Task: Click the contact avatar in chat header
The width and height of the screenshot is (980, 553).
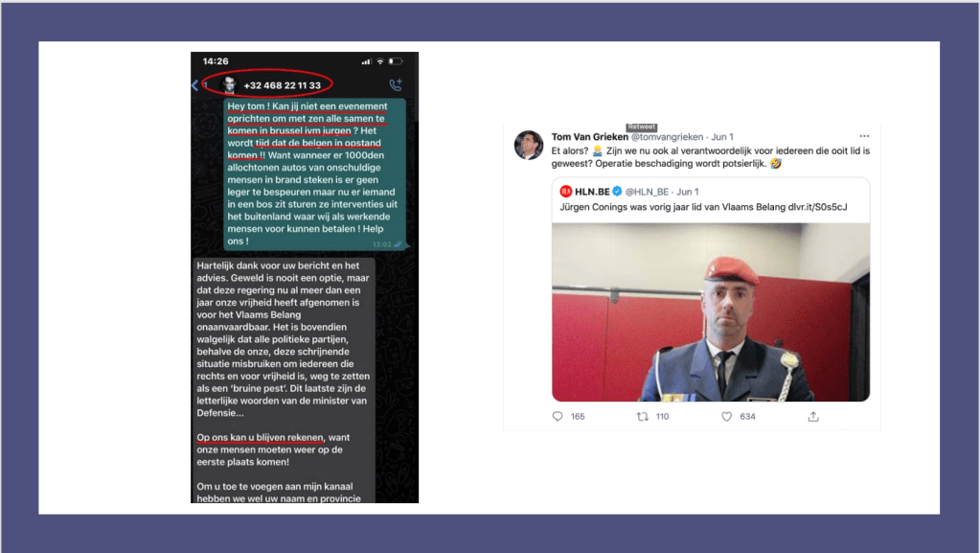Action: (x=229, y=84)
